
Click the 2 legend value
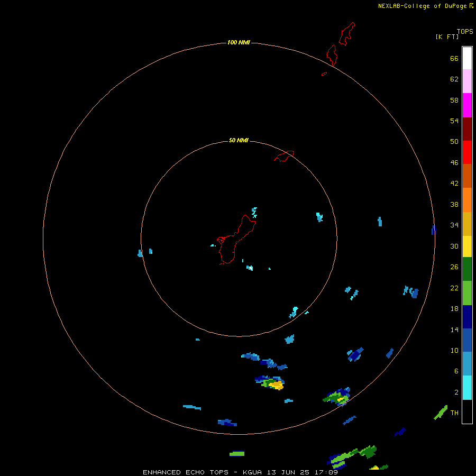pyautogui.click(x=456, y=392)
